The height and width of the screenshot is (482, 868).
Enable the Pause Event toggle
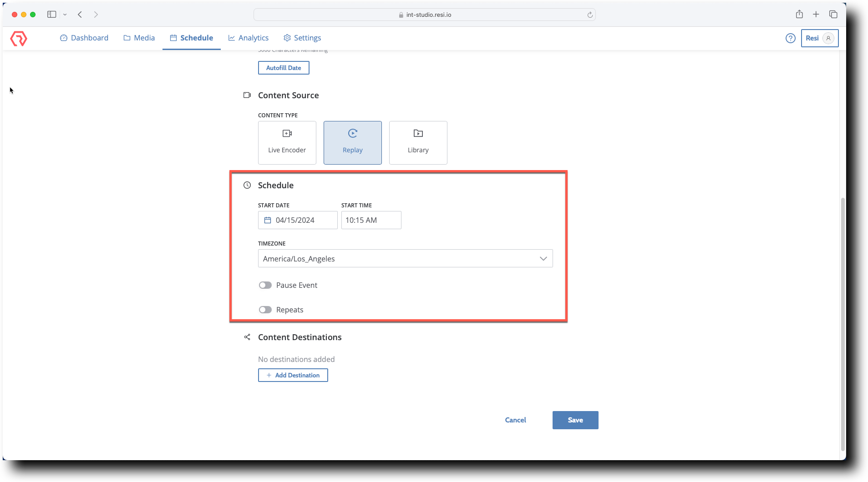click(x=265, y=285)
